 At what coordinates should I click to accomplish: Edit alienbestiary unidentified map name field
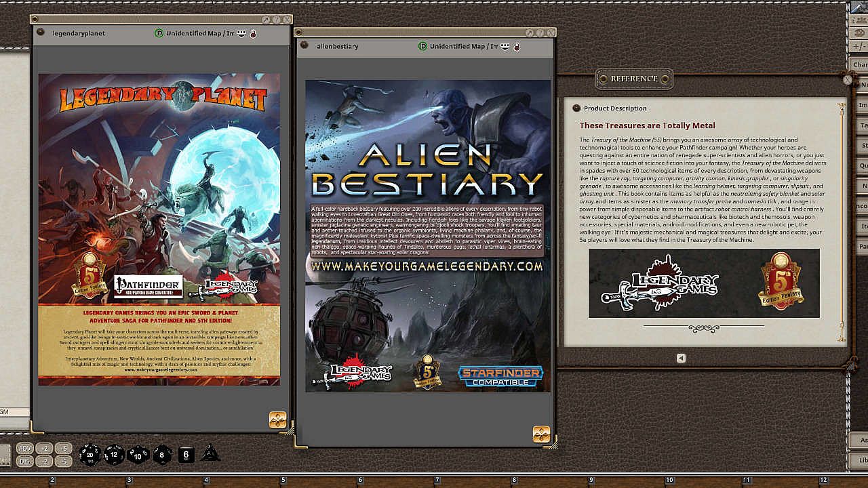pos(464,46)
